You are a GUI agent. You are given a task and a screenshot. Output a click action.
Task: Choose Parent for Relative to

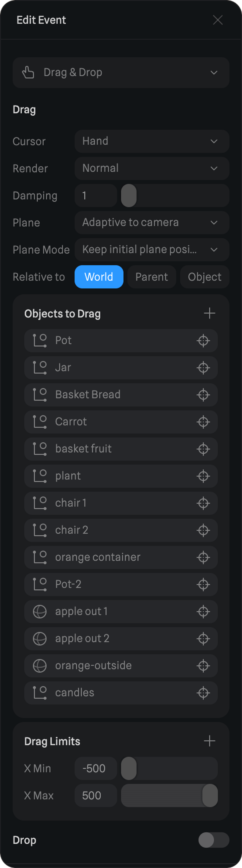(151, 277)
